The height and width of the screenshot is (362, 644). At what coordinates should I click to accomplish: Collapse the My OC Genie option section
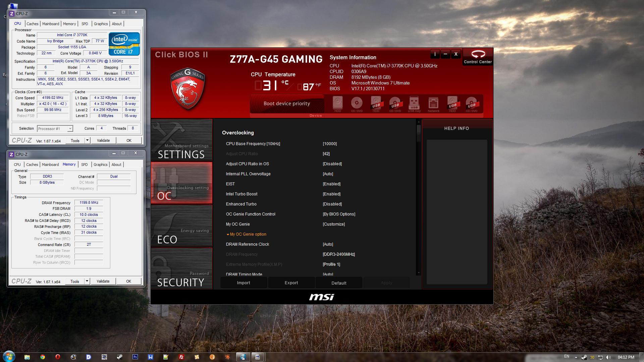point(248,234)
